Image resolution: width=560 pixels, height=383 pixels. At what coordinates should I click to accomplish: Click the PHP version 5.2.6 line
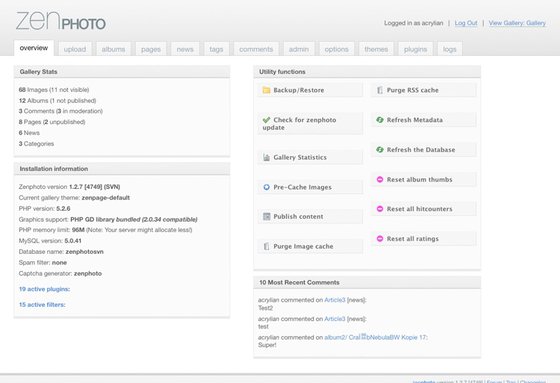(44, 209)
